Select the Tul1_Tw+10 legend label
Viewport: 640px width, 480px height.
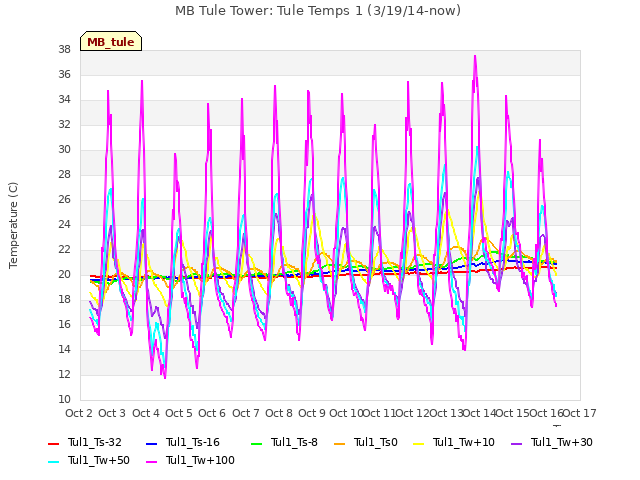pos(464,442)
